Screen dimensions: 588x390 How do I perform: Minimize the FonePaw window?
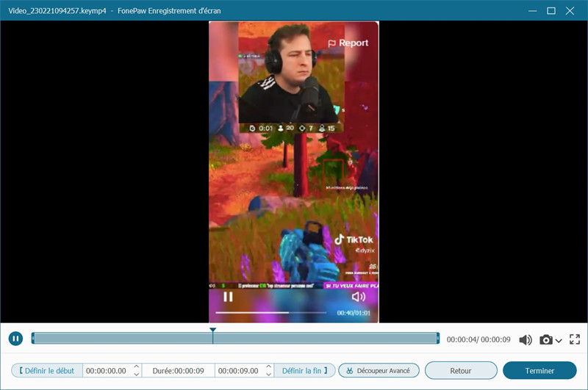click(x=532, y=10)
